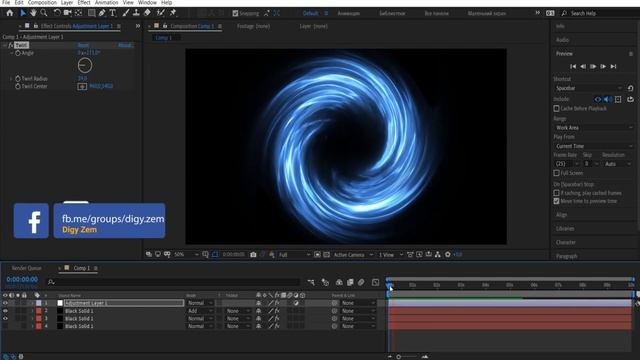The width and height of the screenshot is (640, 360).
Task: Toggle the Twirl Radius stopwatch
Action: (x=18, y=78)
